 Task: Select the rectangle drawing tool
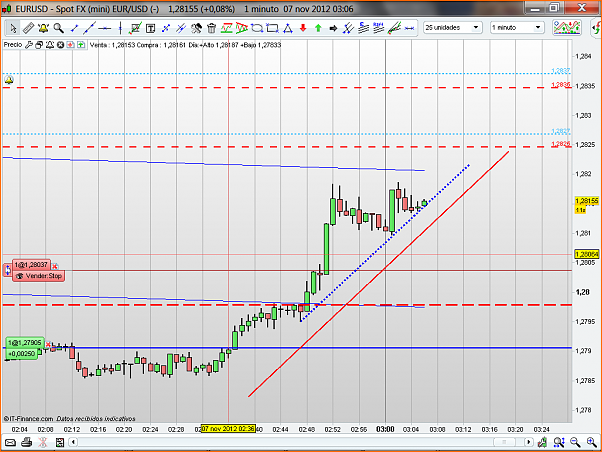[x=272, y=28]
